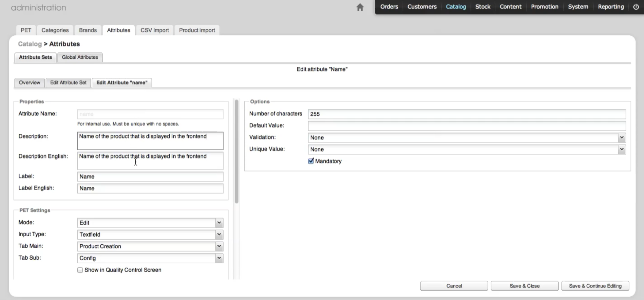This screenshot has height=300, width=644.
Task: Click the Default Value field
Action: (x=467, y=126)
